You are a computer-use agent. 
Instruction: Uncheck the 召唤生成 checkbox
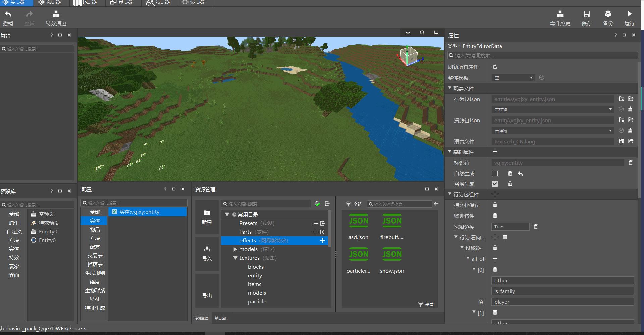495,184
